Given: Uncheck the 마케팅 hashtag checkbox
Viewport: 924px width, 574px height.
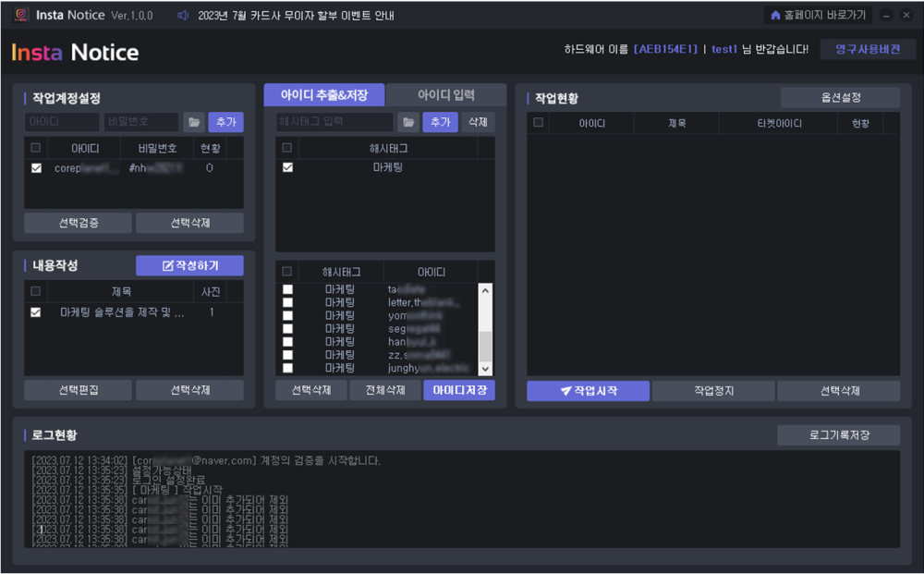Looking at the screenshot, I should point(287,167).
